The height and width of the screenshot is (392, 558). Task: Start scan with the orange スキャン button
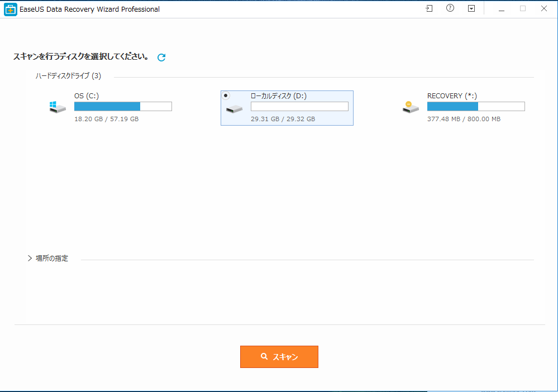click(x=279, y=357)
